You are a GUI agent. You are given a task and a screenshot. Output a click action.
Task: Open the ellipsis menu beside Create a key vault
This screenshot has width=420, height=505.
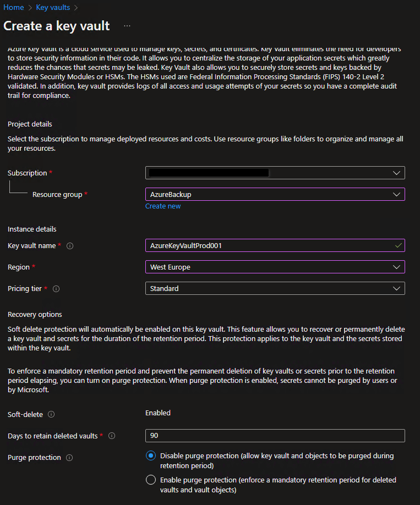click(127, 26)
